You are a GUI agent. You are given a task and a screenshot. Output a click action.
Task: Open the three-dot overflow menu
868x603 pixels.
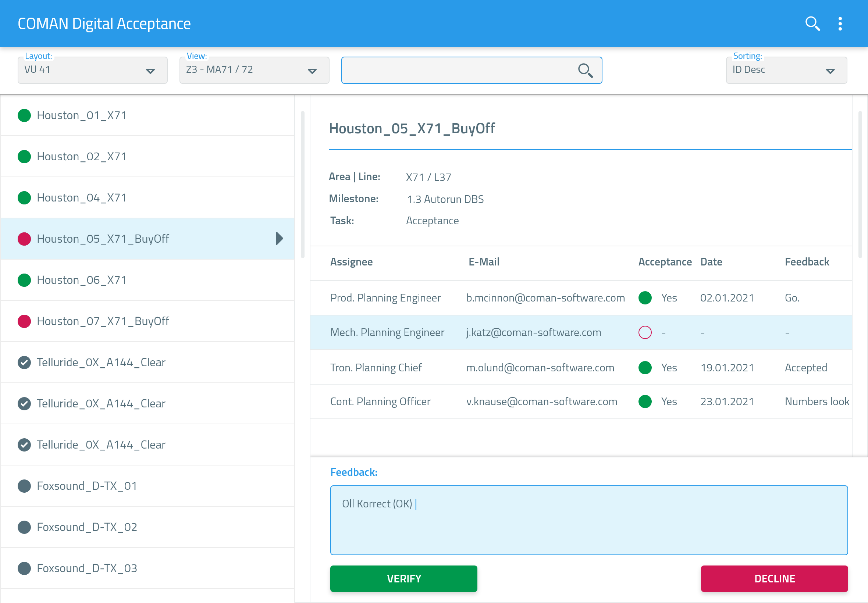tap(840, 24)
